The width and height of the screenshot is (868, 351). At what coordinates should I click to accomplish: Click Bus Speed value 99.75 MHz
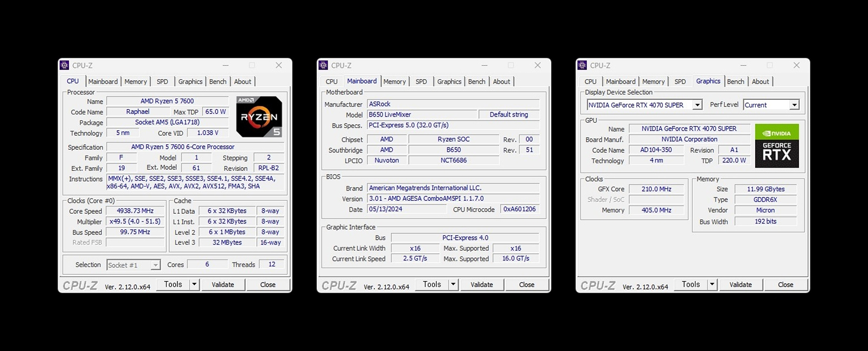click(x=135, y=232)
